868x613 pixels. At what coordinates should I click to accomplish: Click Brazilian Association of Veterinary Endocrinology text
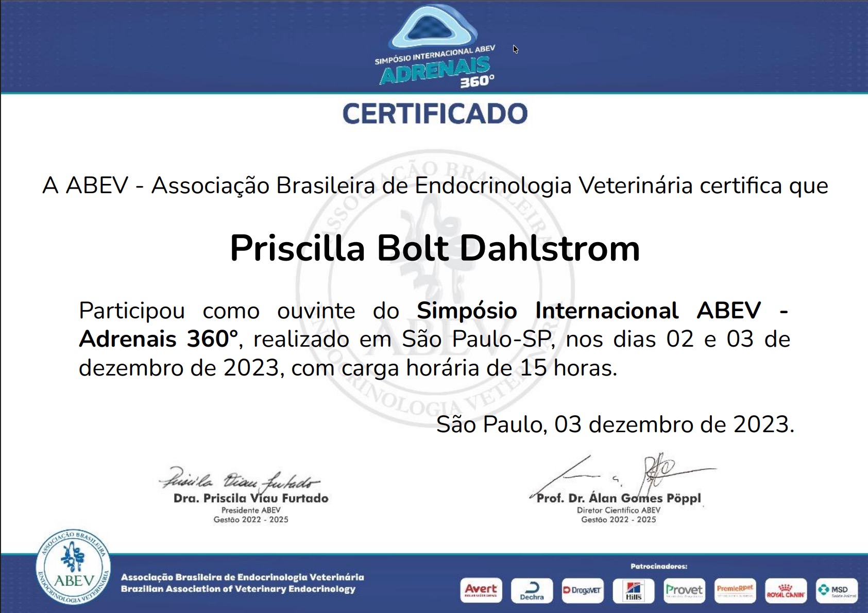click(x=238, y=589)
